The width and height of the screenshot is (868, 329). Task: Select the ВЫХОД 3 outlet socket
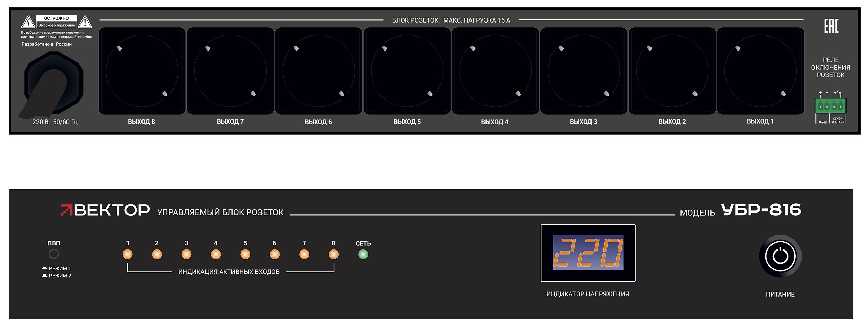[x=584, y=71]
